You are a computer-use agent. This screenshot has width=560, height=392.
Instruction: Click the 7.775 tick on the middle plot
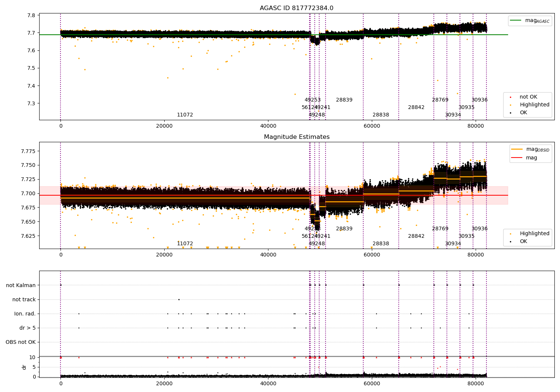coord(28,151)
